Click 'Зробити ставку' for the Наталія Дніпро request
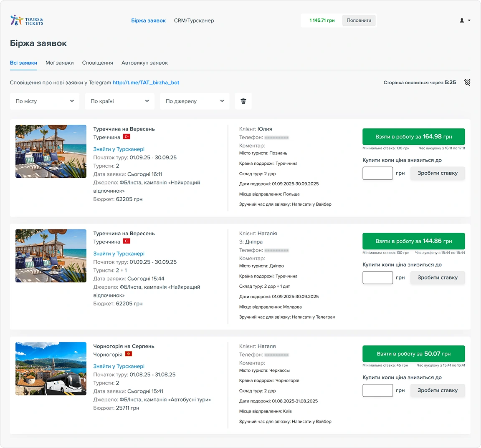The width and height of the screenshot is (481, 448). point(437,278)
